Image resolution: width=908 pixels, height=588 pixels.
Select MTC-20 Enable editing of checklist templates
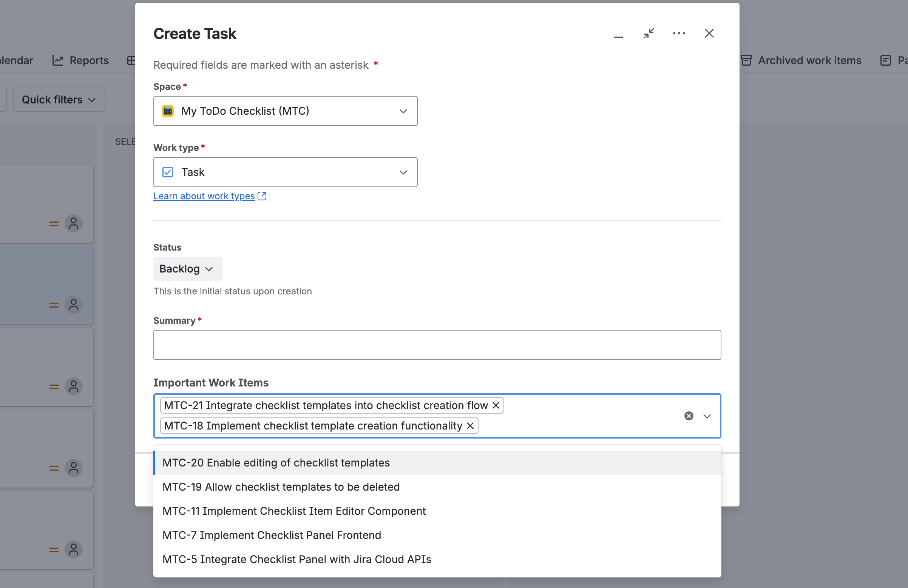(x=276, y=463)
